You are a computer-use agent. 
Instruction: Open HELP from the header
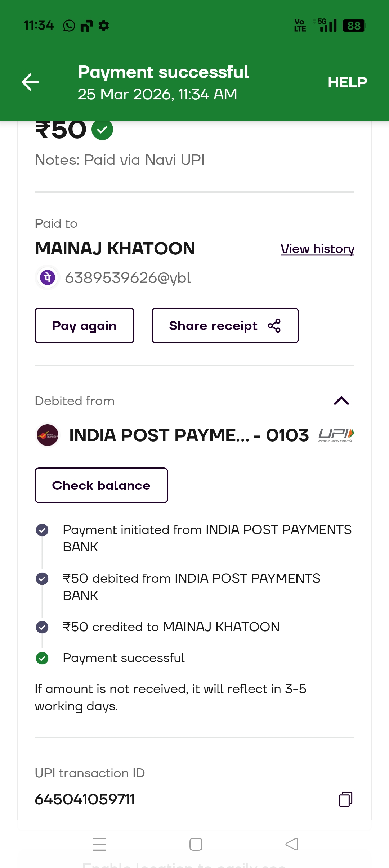347,82
